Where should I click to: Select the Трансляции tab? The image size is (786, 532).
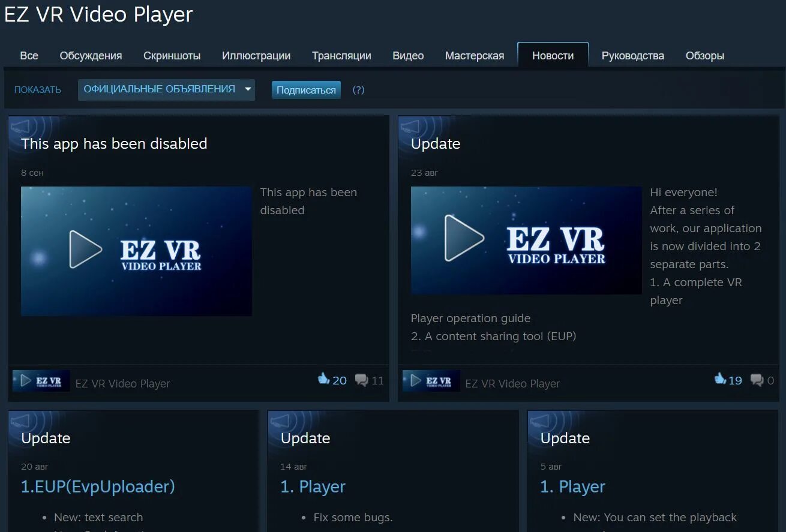341,56
